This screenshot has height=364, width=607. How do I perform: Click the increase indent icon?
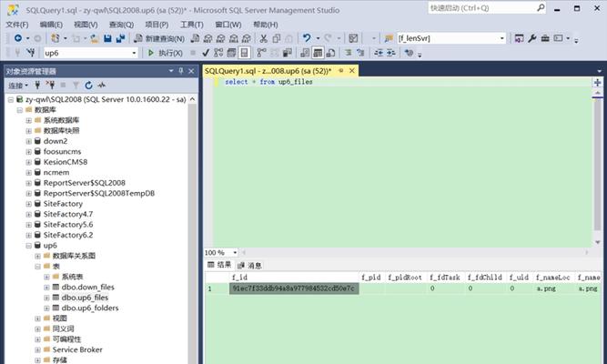pyautogui.click(x=391, y=53)
